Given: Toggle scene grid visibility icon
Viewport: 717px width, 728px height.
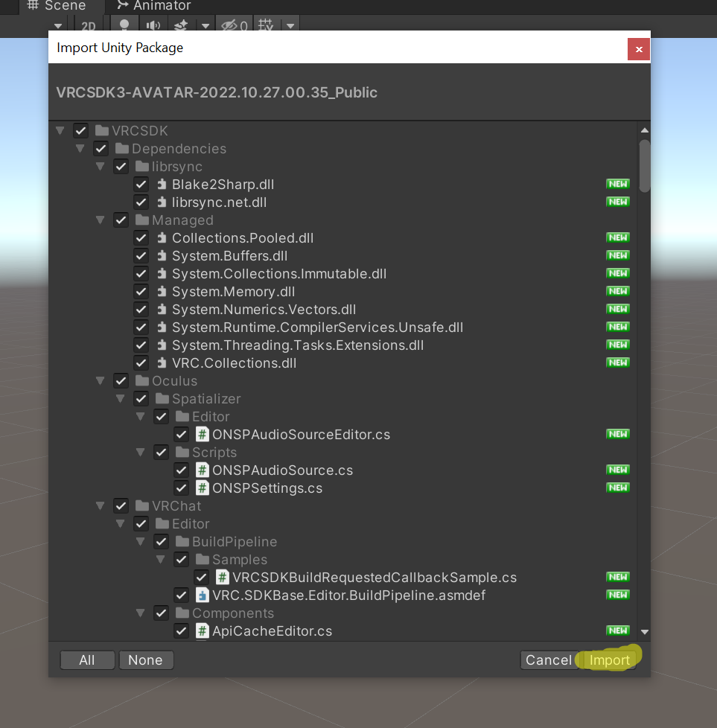Looking at the screenshot, I should coord(266,25).
